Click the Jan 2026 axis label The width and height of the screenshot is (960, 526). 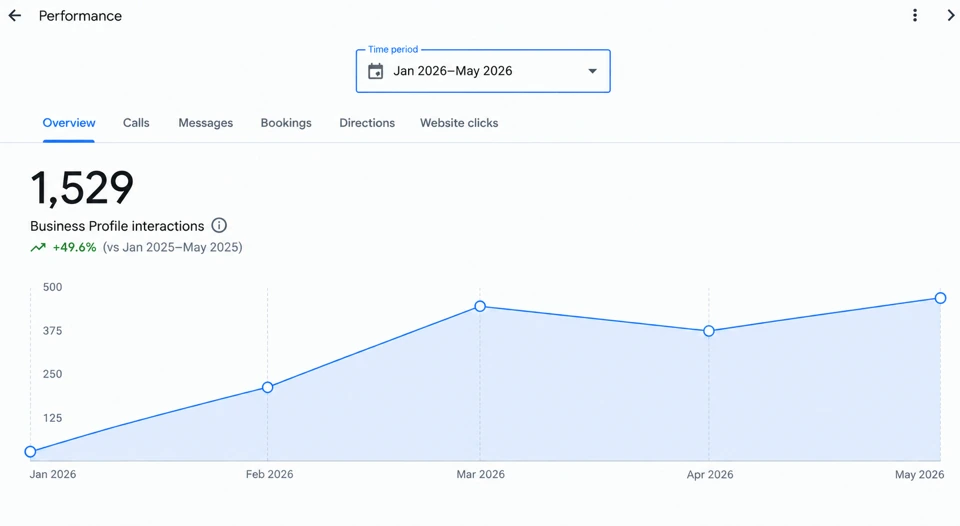[53, 475]
